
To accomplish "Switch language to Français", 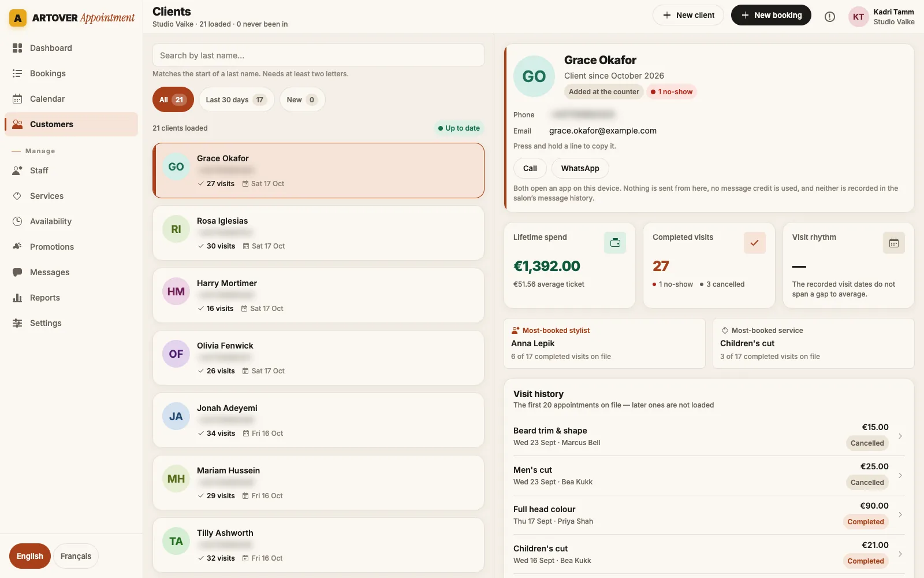I will [x=76, y=556].
